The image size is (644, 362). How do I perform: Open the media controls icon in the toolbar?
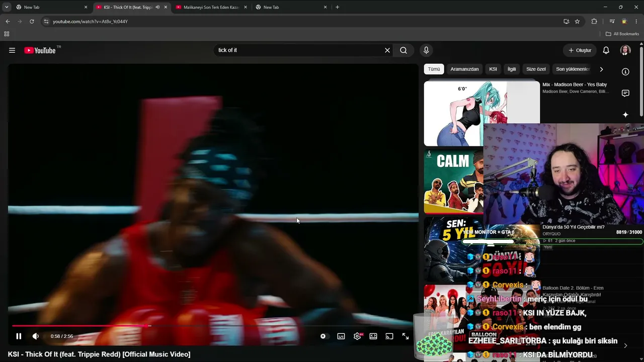(x=612, y=22)
